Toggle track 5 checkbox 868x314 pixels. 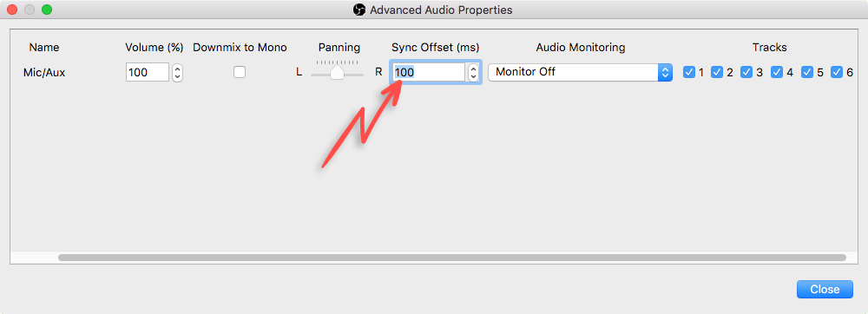pyautogui.click(x=807, y=72)
